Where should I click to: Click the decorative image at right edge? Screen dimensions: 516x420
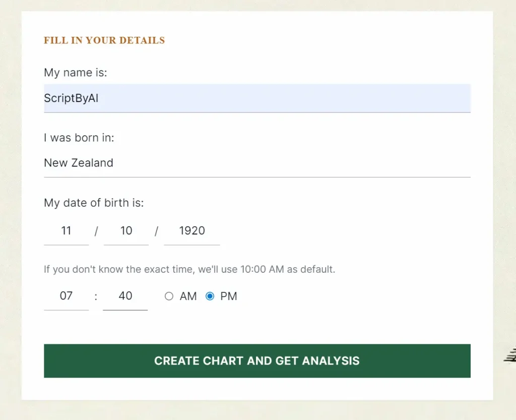tap(509, 355)
